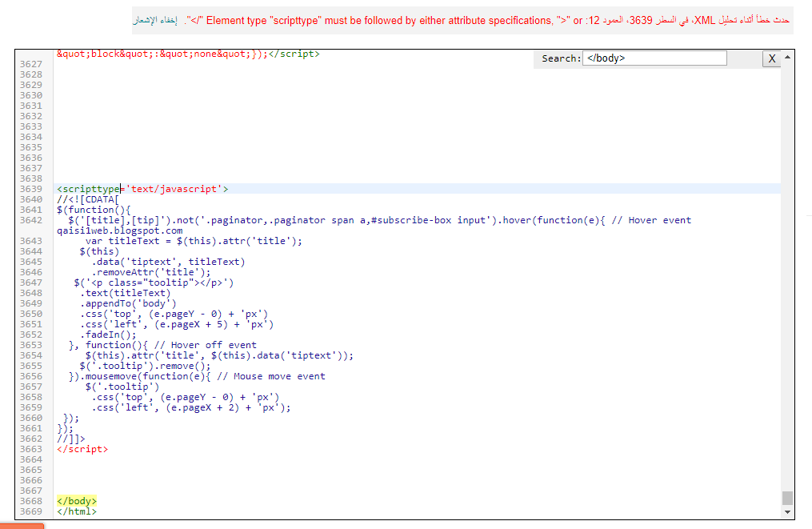
Task: Click the scrollbar down arrow in editor
Action: point(787,511)
